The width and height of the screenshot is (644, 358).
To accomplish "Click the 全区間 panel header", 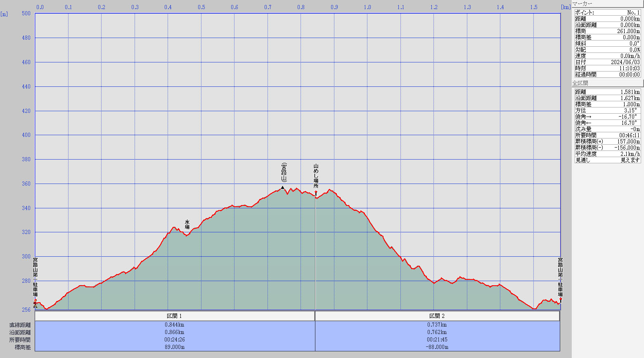I will tap(607, 83).
